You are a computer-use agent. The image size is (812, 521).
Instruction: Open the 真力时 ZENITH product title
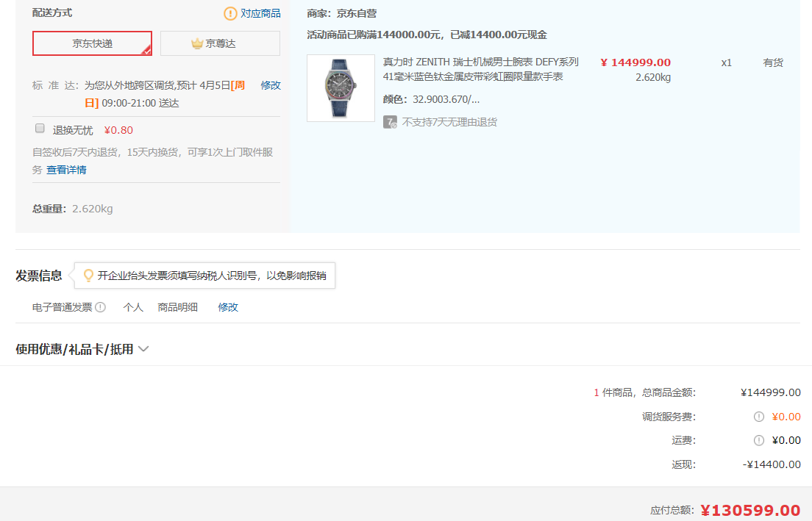480,69
